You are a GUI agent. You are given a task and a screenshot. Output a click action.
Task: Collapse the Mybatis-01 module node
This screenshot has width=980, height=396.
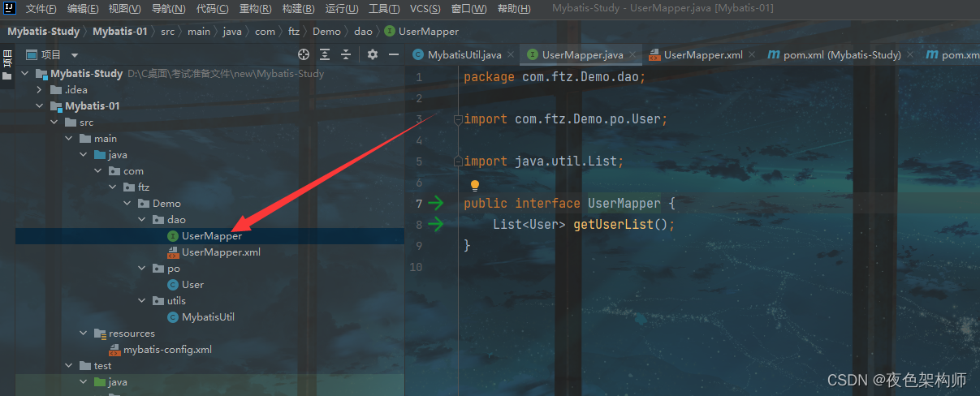39,105
